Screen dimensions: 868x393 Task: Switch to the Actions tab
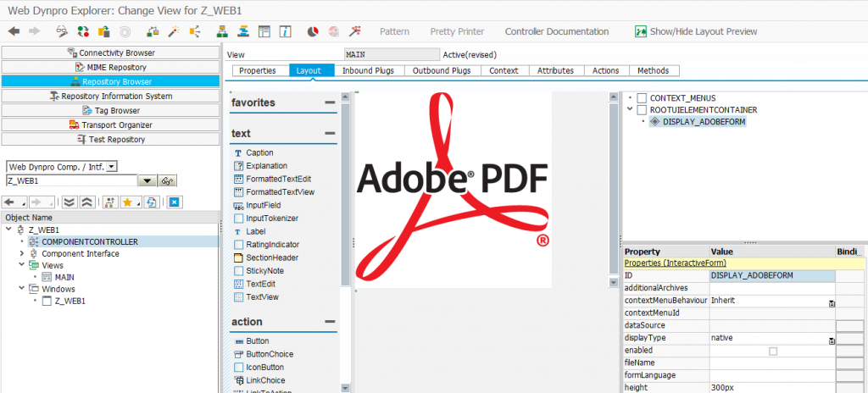605,70
